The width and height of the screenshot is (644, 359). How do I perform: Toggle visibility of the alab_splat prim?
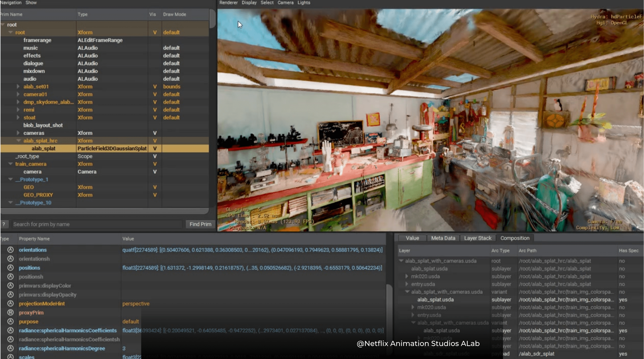pyautogui.click(x=154, y=148)
